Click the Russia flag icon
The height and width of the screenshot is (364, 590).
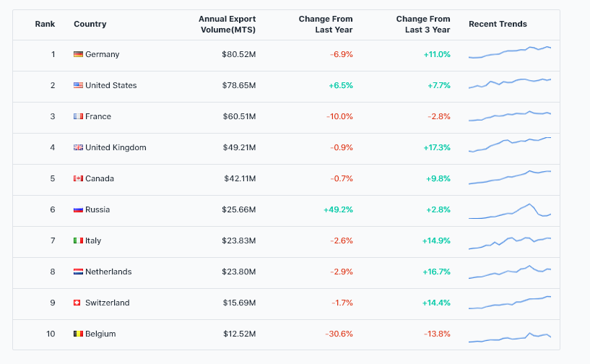[78, 209]
